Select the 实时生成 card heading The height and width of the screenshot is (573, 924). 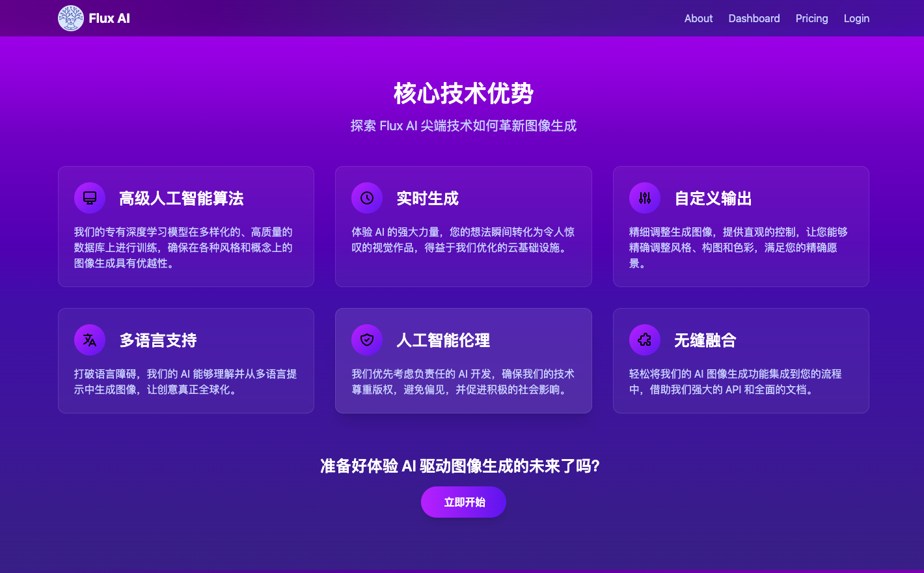click(428, 199)
